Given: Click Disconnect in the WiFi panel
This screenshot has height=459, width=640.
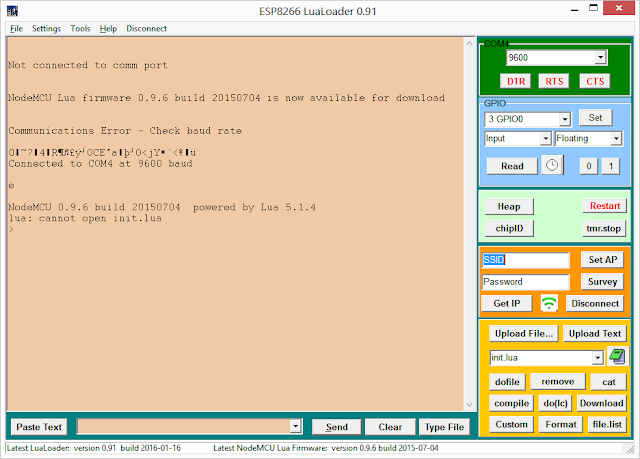Looking at the screenshot, I should [595, 304].
